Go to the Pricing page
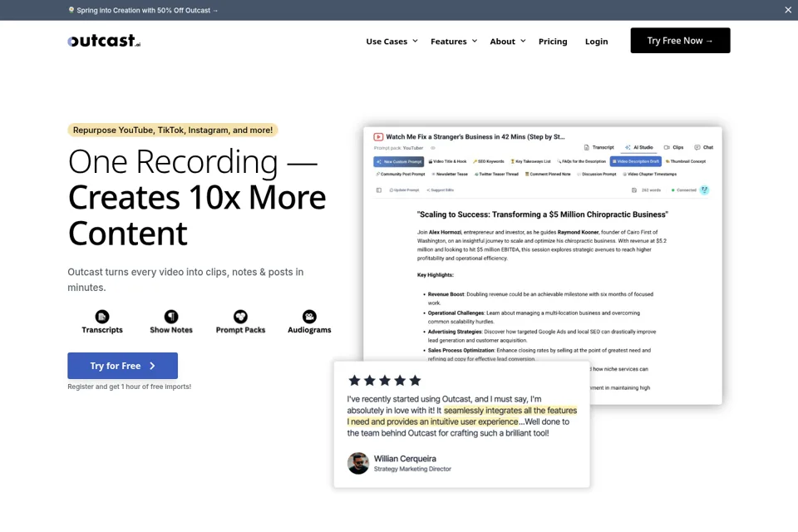The image size is (798, 532). pyautogui.click(x=553, y=42)
